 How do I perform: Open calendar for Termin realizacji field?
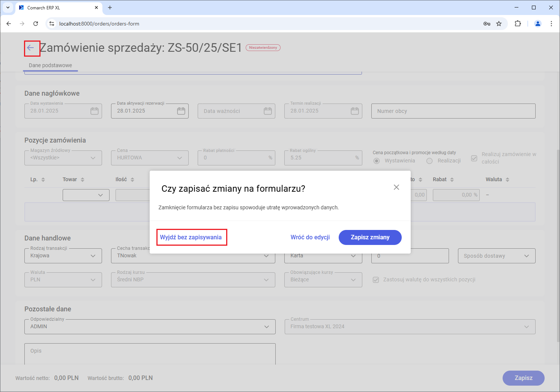click(x=355, y=111)
